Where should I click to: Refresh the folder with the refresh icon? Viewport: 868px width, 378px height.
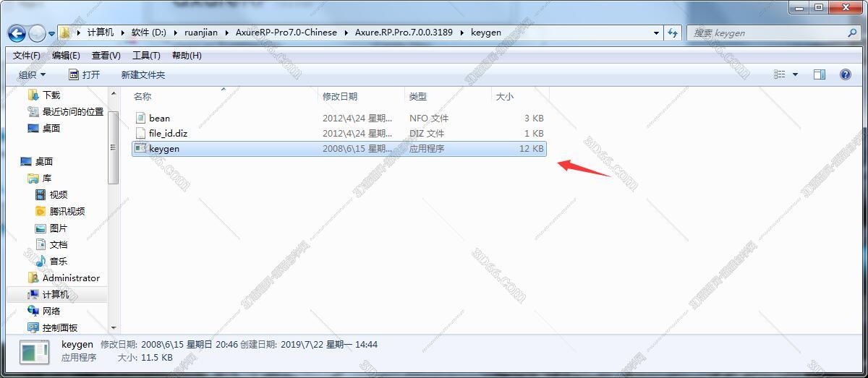673,33
